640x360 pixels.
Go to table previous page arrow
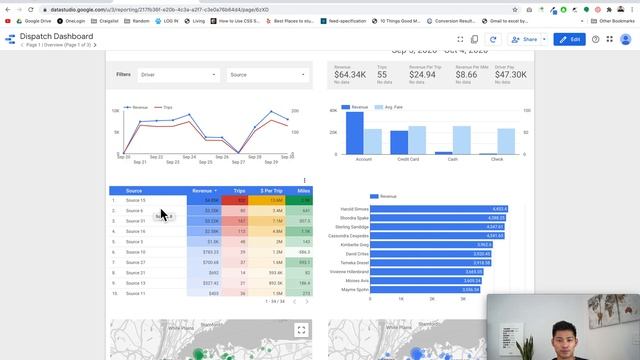tap(294, 302)
